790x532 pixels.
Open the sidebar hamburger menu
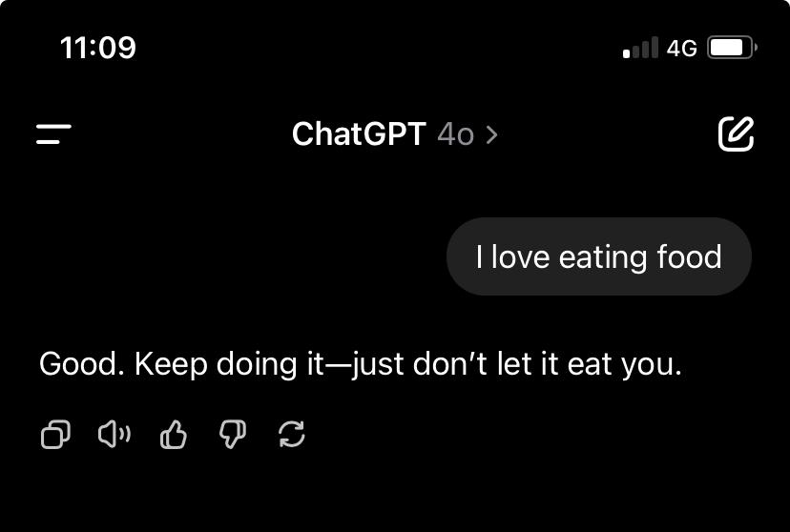[54, 133]
